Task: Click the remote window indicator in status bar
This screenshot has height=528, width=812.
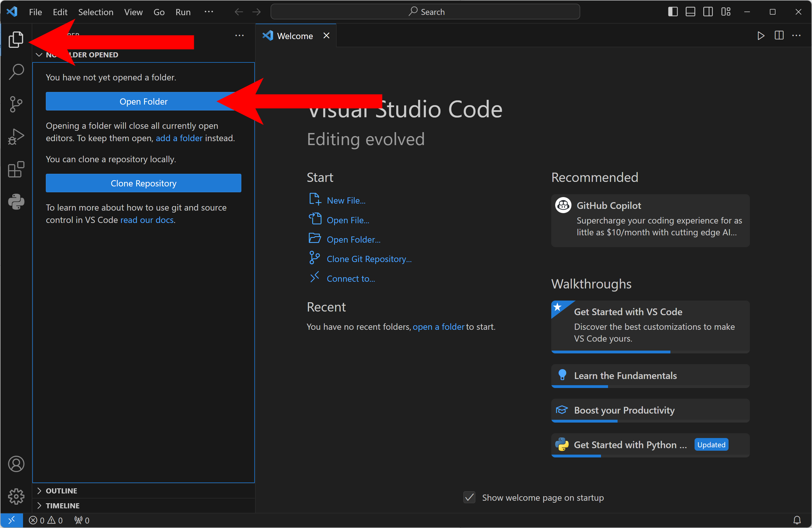Action: 12,520
